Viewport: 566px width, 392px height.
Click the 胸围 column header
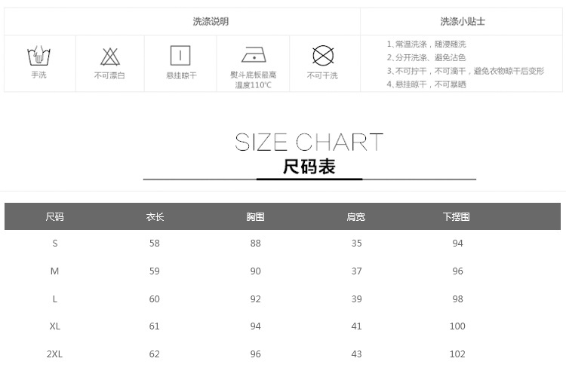tap(255, 217)
